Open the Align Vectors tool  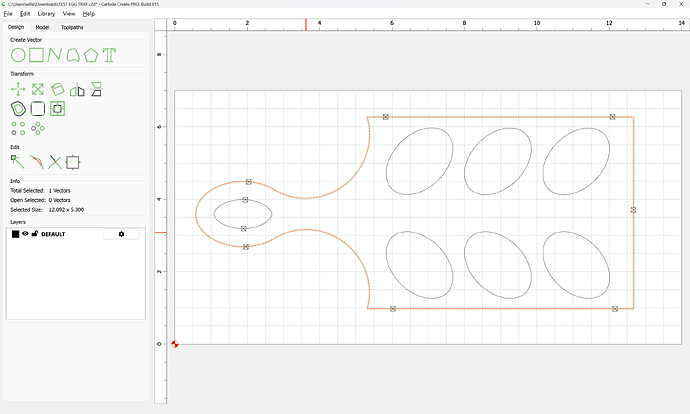click(x=57, y=109)
